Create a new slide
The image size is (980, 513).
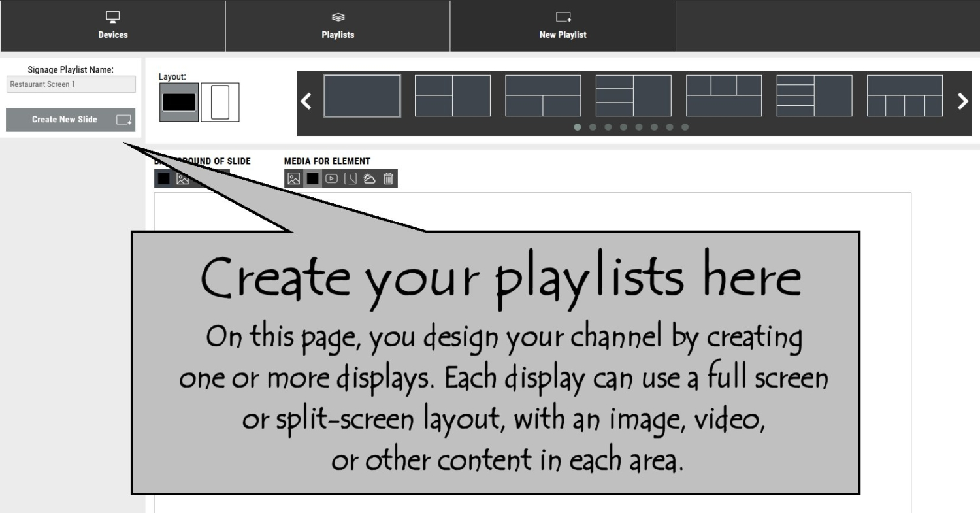[x=71, y=120]
